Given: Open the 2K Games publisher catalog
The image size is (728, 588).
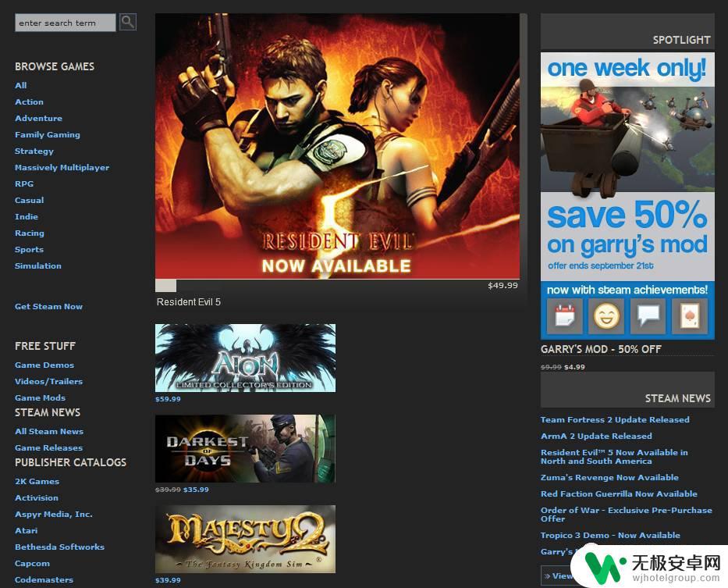Looking at the screenshot, I should pos(37,481).
